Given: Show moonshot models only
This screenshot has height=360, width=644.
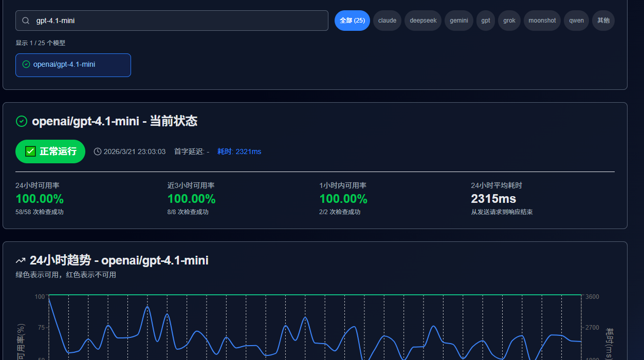Looking at the screenshot, I should coord(542,21).
